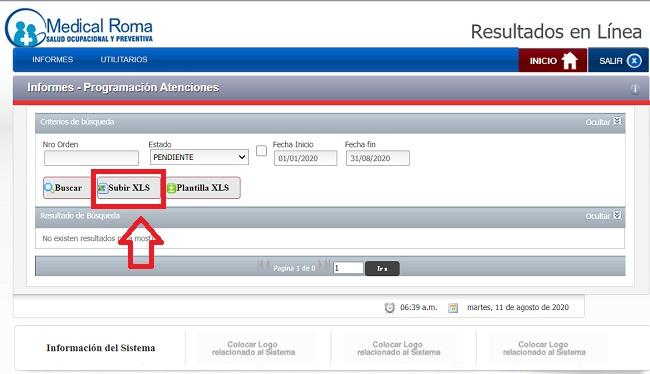Collapse the Criterios de búsqueda panel via Ocultar

pyautogui.click(x=603, y=121)
